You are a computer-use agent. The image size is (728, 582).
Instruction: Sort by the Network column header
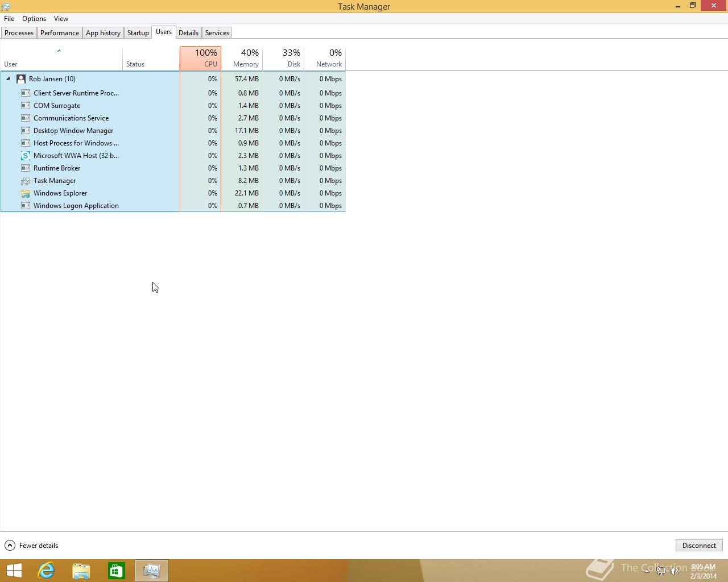(x=325, y=59)
